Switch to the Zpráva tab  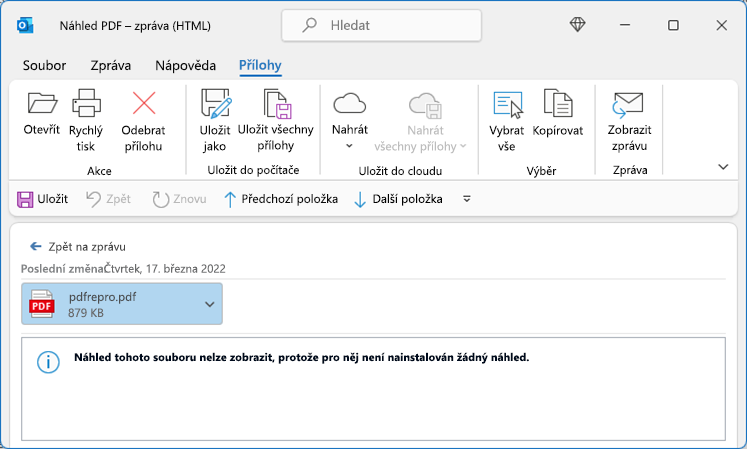point(111,65)
